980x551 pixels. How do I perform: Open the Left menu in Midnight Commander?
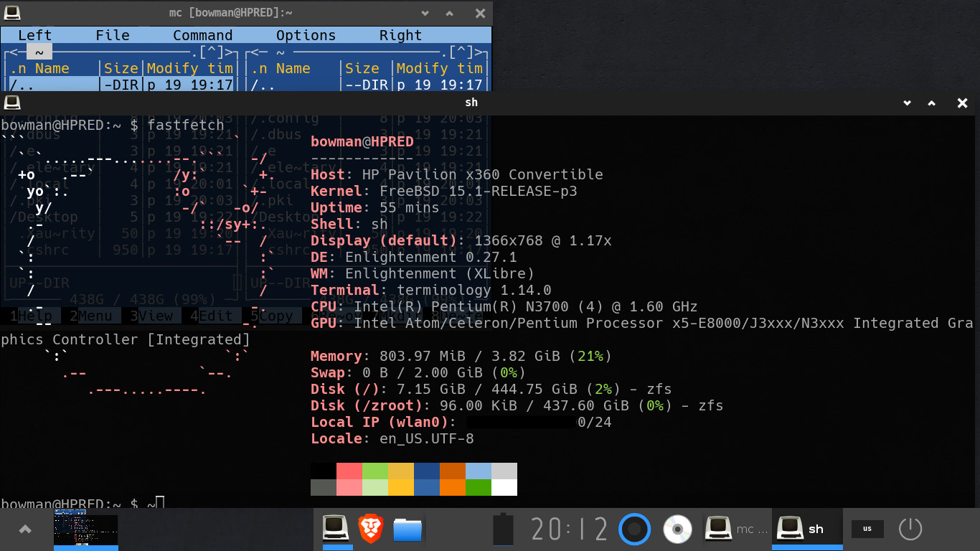coord(35,35)
